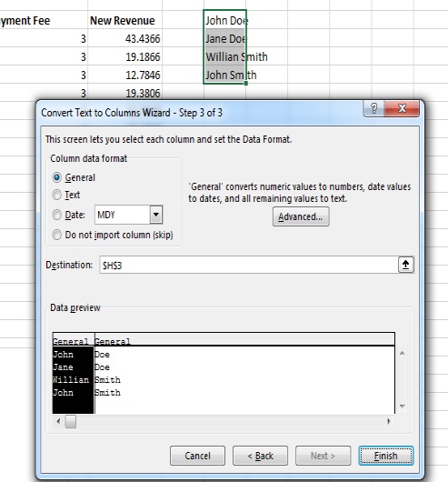Open the MDY date format dropdown
448x482 pixels.
pos(156,215)
